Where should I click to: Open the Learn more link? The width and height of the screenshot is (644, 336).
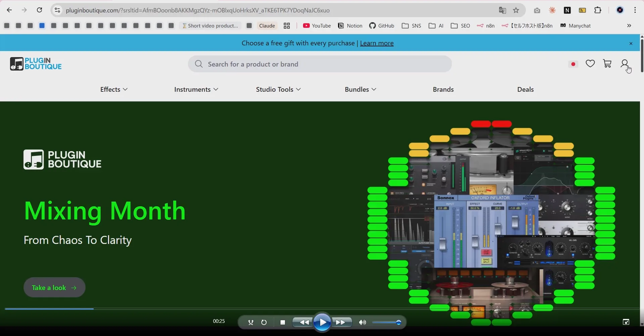(377, 43)
